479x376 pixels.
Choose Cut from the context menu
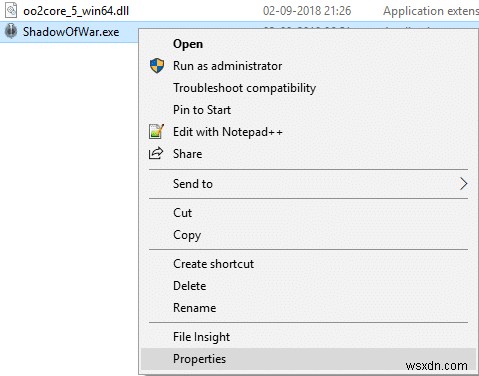(308, 213)
